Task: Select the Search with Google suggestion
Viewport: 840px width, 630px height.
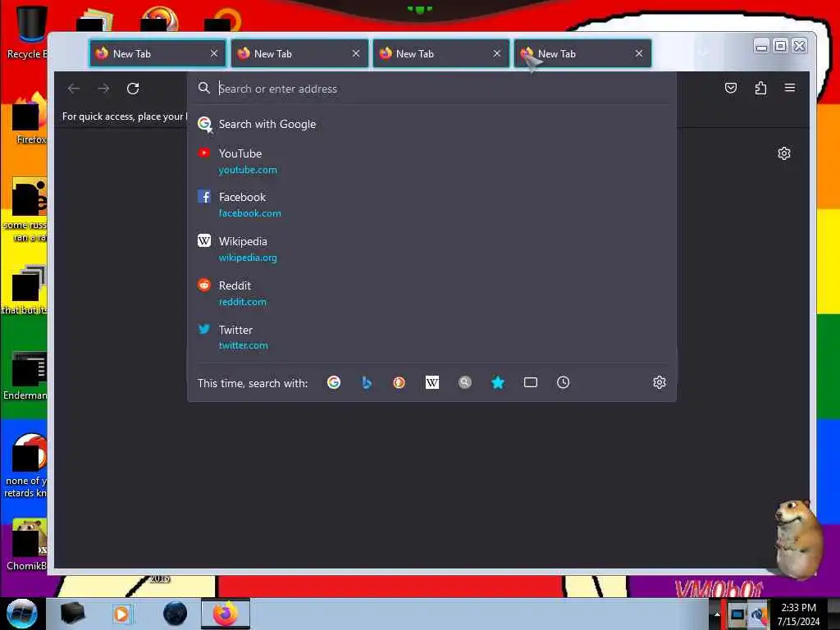Action: click(431, 125)
